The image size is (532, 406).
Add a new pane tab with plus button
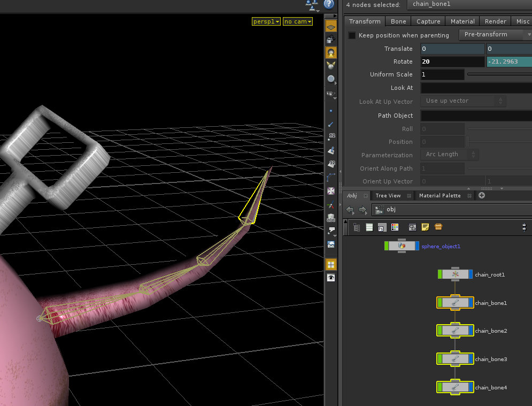coord(481,195)
